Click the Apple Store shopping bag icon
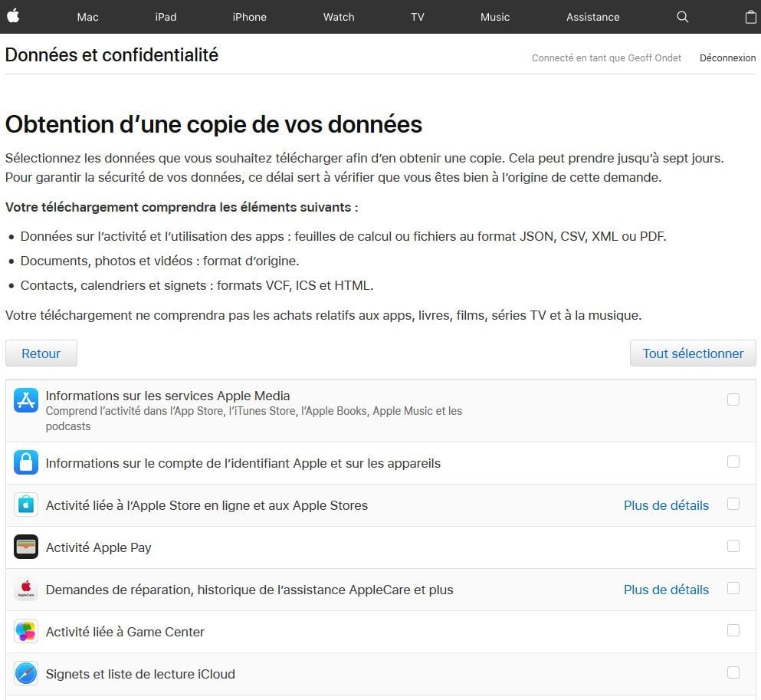Screen dimensions: 761x700 pyautogui.click(x=26, y=505)
